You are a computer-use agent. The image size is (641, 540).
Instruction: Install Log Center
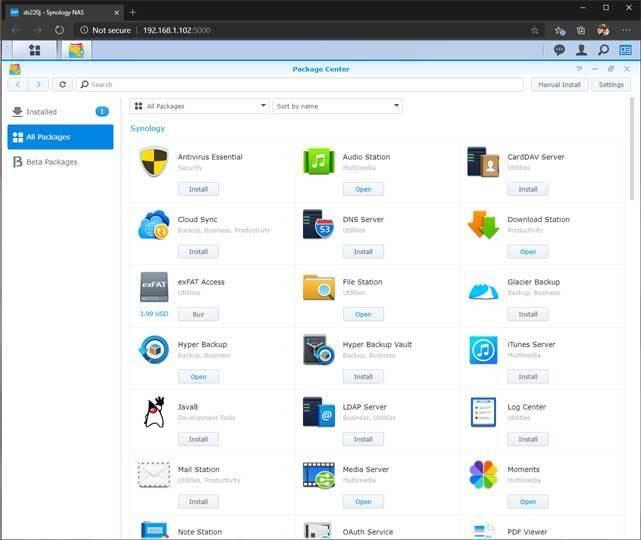coord(528,439)
